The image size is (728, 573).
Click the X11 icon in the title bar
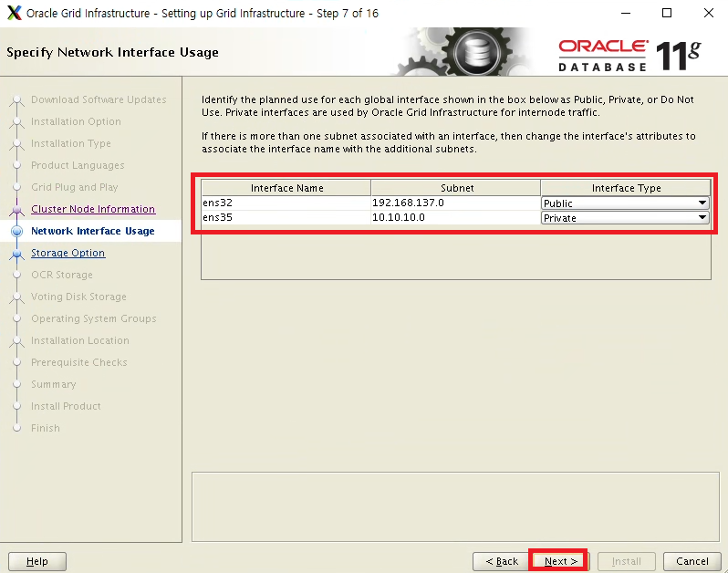(x=15, y=13)
